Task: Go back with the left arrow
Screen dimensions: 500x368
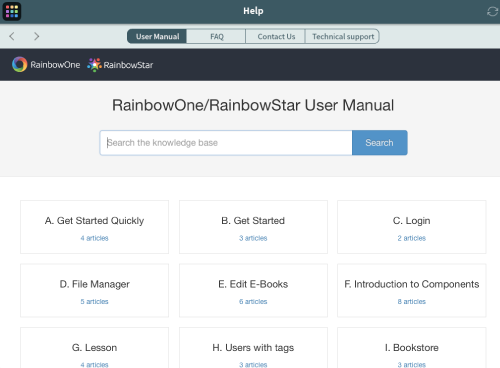Action: click(x=12, y=36)
